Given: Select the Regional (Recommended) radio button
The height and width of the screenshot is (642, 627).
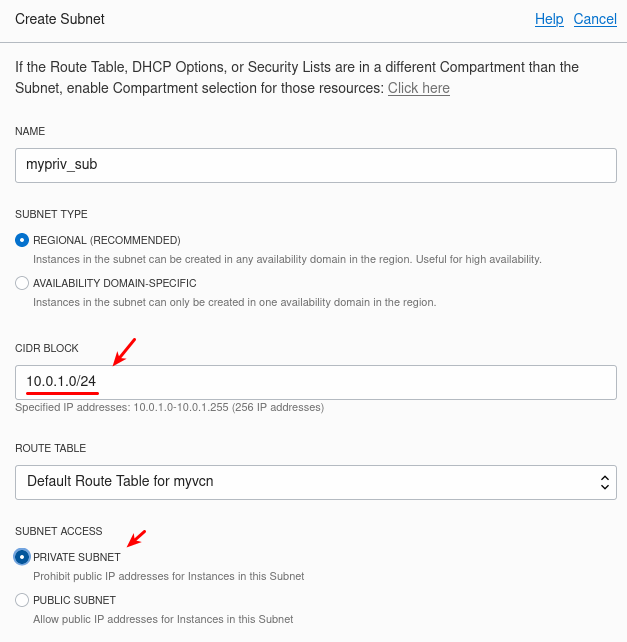Looking at the screenshot, I should click(22, 240).
